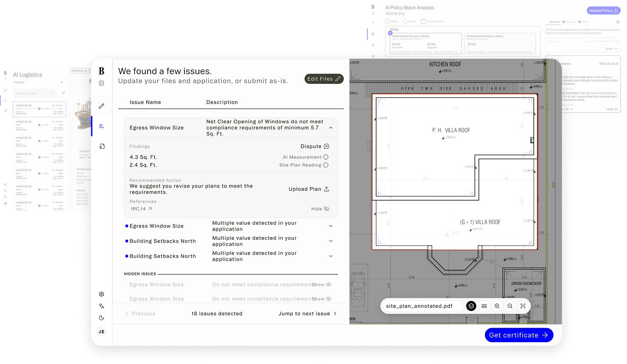Viewport: 627px width, 364px height.
Task: Click Upload Policy button
Action: click(603, 10)
